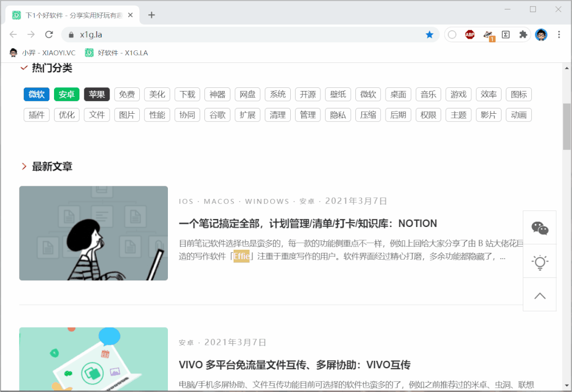Select the 扩展 tag
The width and height of the screenshot is (572, 392).
pos(248,115)
